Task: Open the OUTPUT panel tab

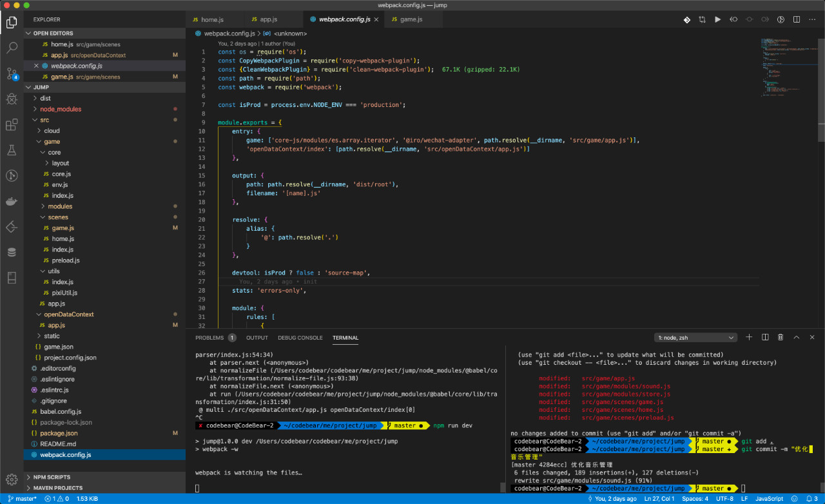Action: coord(257,338)
